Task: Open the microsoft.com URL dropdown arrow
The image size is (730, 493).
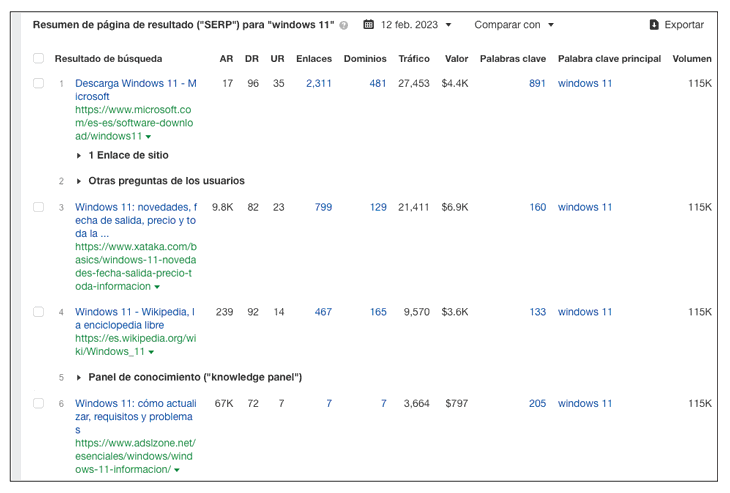Action: tap(149, 136)
